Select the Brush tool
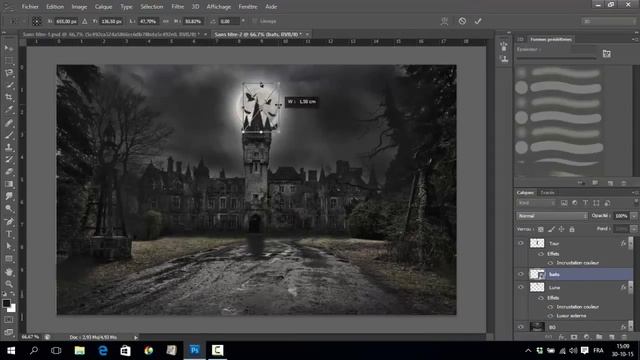The width and height of the screenshot is (640, 360). [9, 135]
